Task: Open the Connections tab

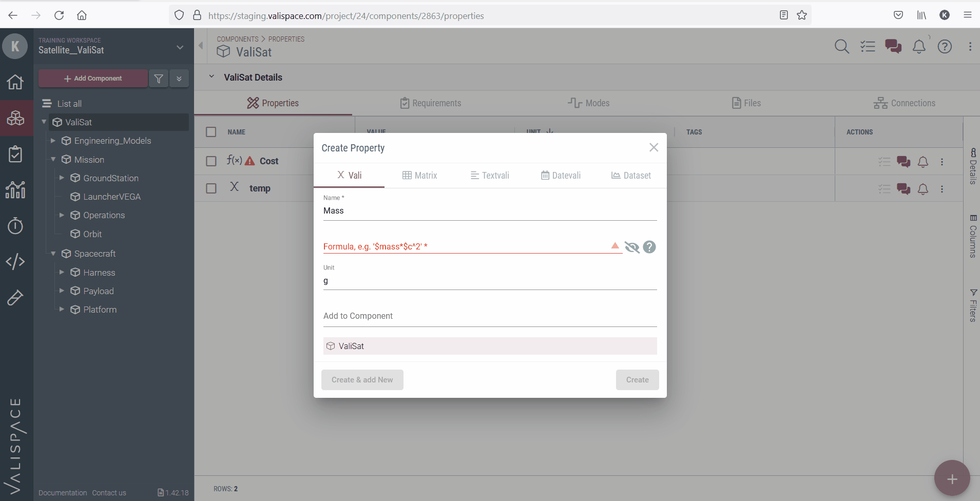Action: click(x=905, y=103)
